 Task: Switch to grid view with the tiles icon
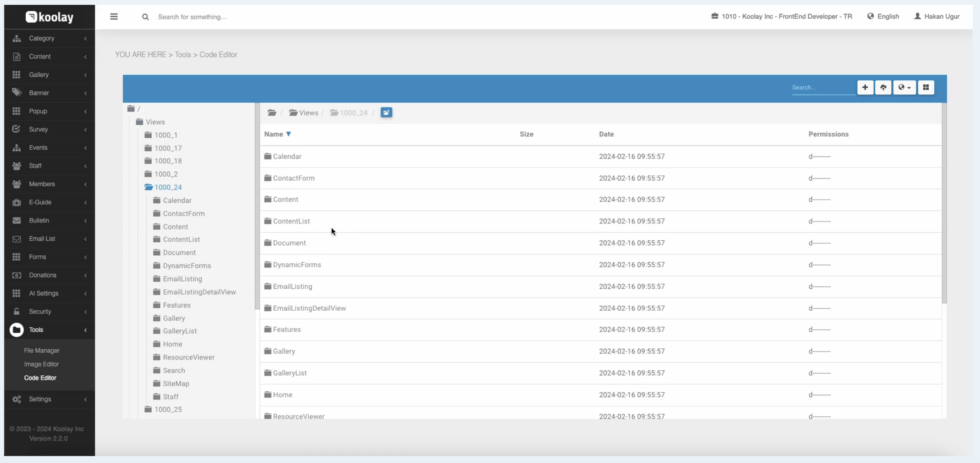pyautogui.click(x=926, y=87)
